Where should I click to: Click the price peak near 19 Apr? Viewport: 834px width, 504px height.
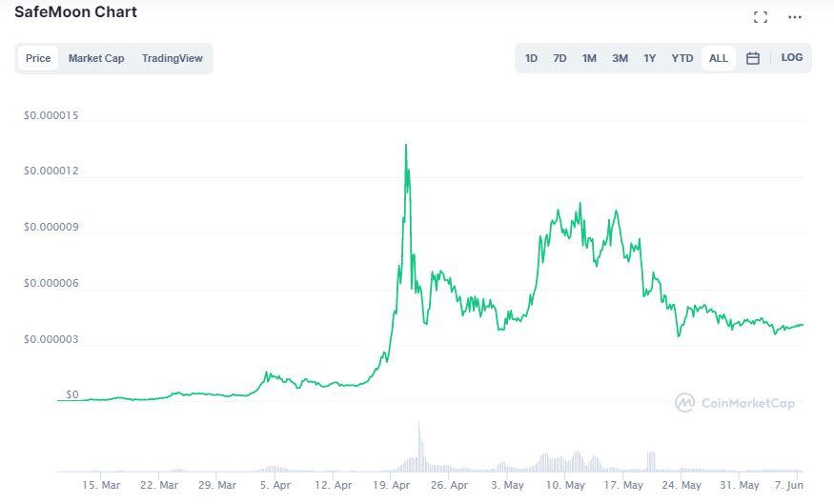[406, 146]
